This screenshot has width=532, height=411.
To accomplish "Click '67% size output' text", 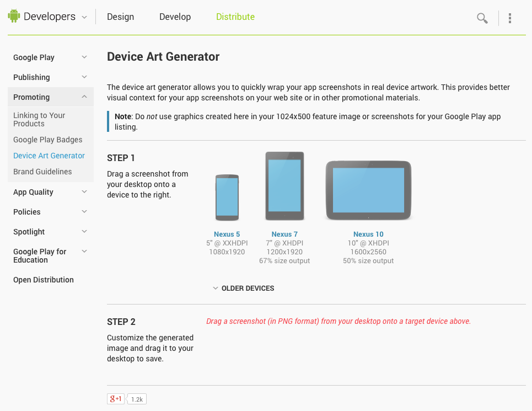I will tap(284, 260).
